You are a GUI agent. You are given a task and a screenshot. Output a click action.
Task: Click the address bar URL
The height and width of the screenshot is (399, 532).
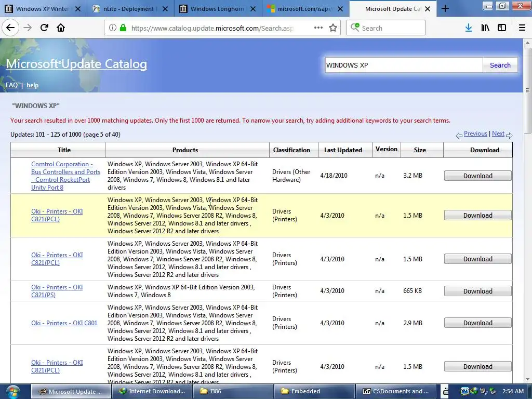[x=212, y=28]
